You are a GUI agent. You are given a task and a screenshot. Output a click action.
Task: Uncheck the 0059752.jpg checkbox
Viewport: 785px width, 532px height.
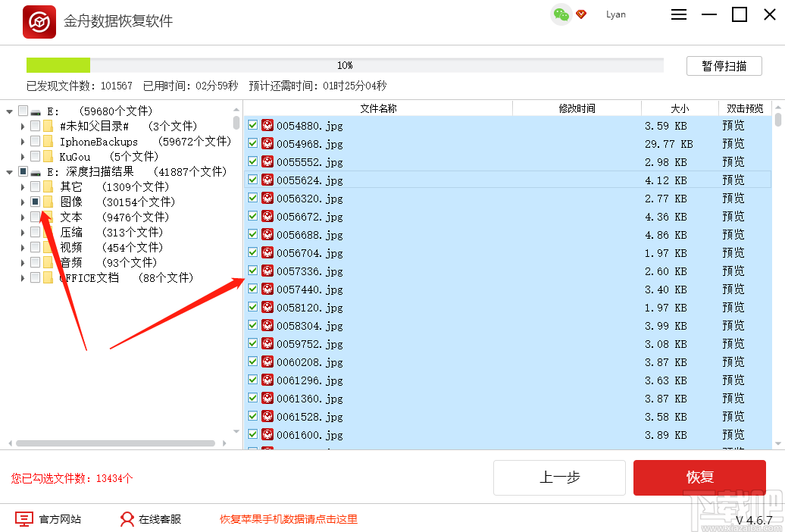[x=253, y=343]
